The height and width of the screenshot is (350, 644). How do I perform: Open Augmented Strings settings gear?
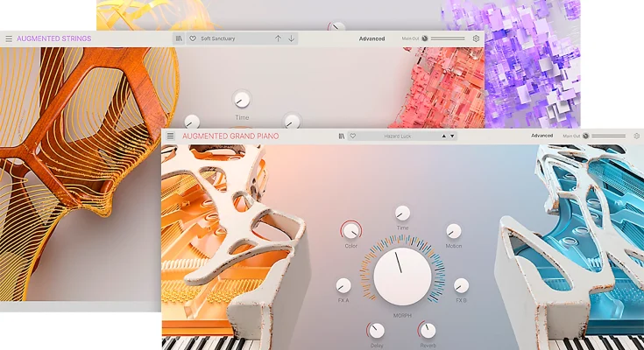[477, 38]
